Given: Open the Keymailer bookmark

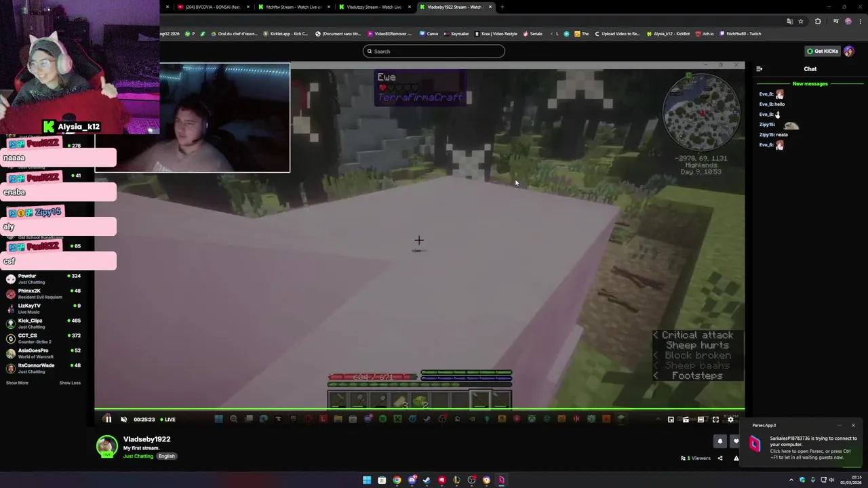Looking at the screenshot, I should point(455,34).
